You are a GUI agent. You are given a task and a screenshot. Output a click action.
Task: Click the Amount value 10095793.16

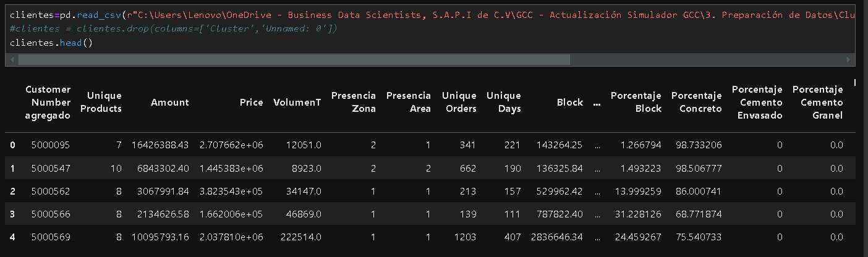(160, 237)
